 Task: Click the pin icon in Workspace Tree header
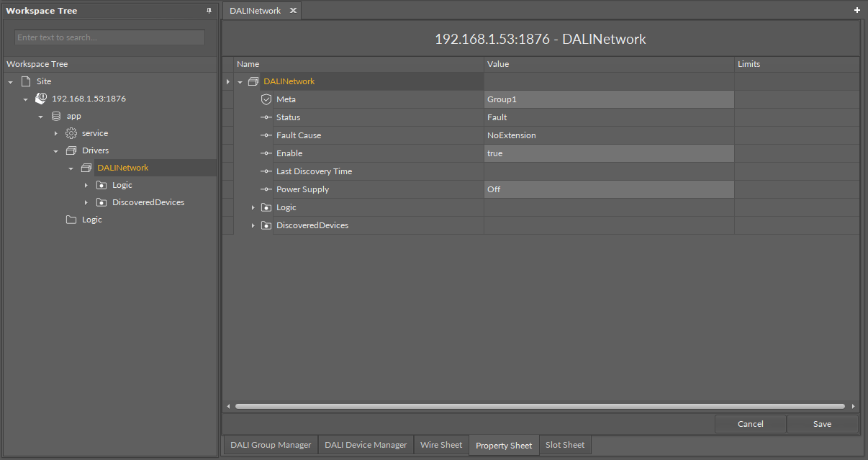209,11
